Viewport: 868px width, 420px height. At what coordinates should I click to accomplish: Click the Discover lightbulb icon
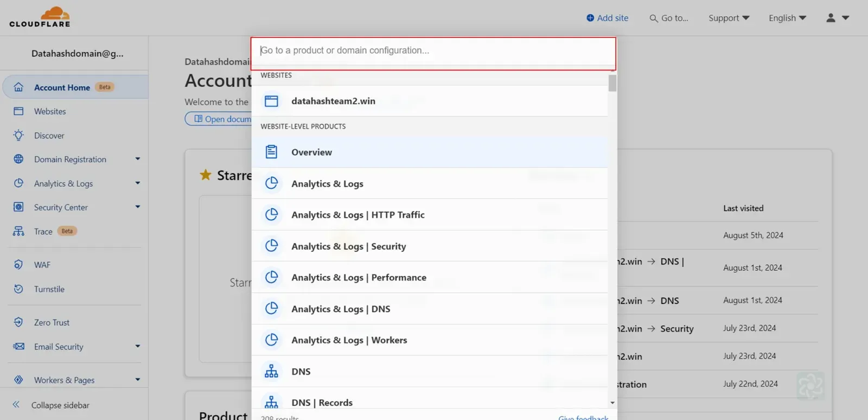18,135
